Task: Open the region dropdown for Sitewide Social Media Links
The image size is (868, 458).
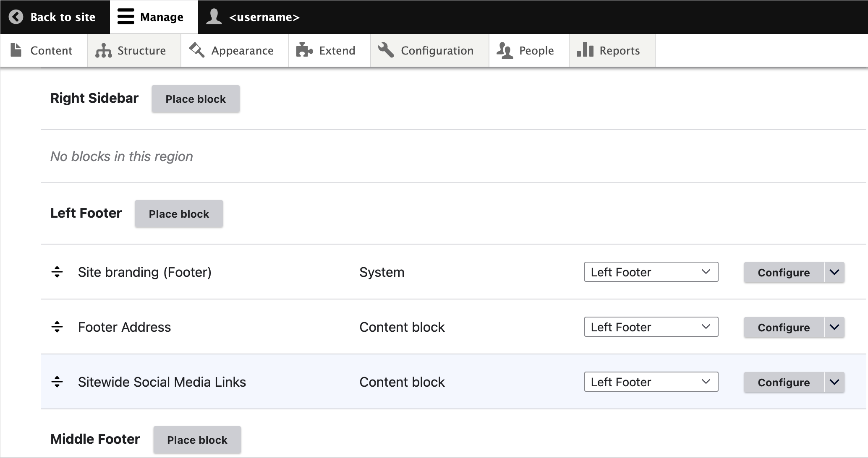Action: 651,382
